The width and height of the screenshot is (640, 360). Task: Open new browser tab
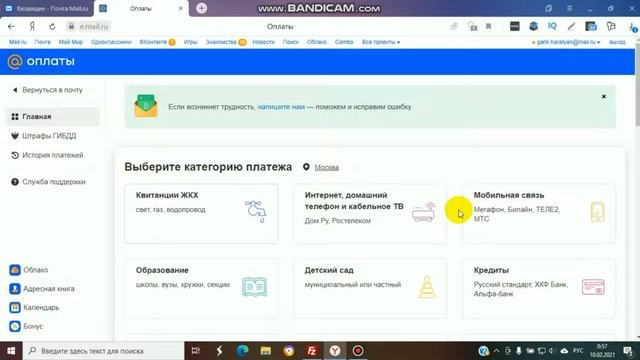click(x=201, y=8)
